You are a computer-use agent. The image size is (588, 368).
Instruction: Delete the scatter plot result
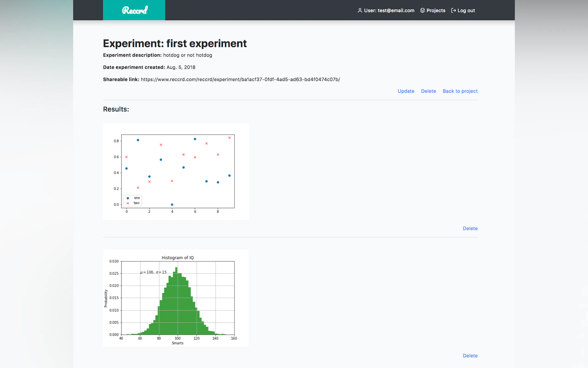(470, 228)
